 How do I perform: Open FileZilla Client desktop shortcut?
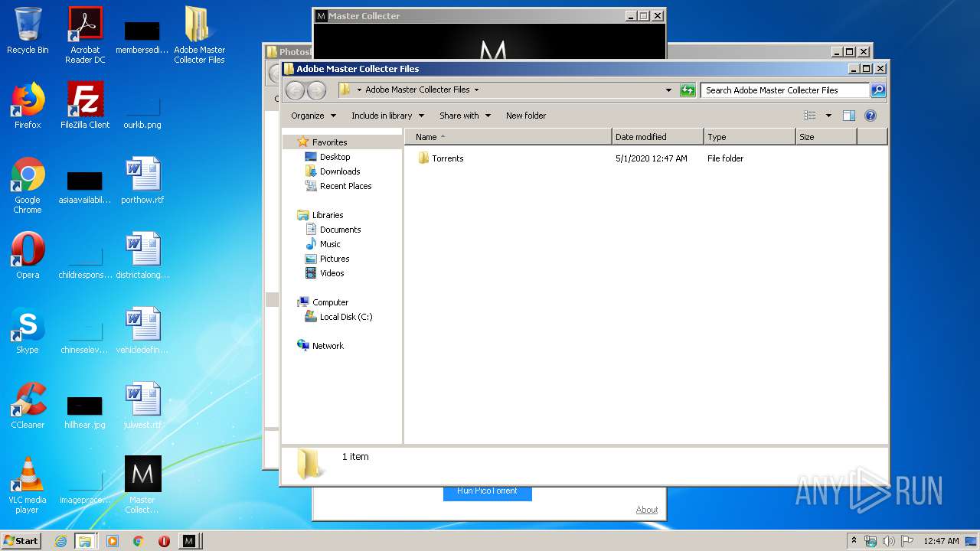pos(85,106)
